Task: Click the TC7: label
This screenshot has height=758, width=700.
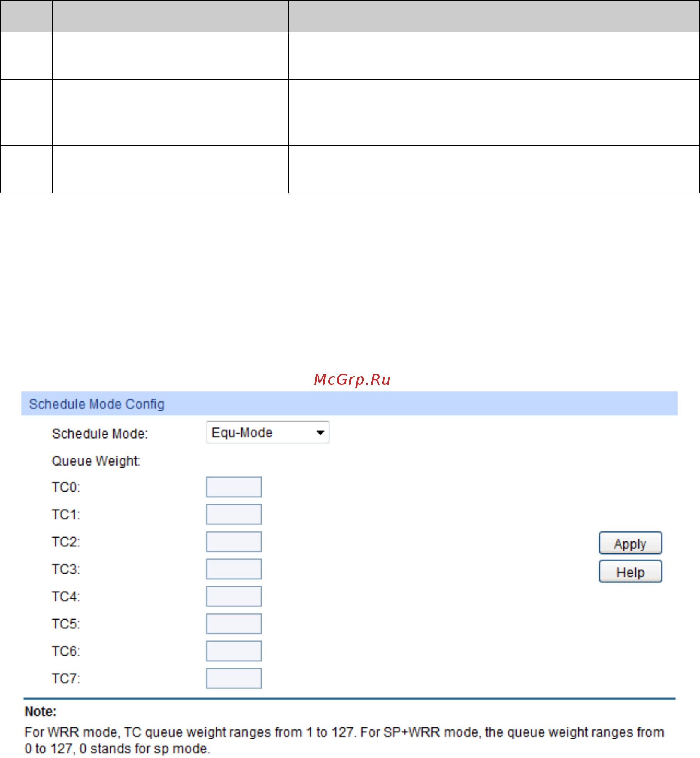Action: pos(66,679)
